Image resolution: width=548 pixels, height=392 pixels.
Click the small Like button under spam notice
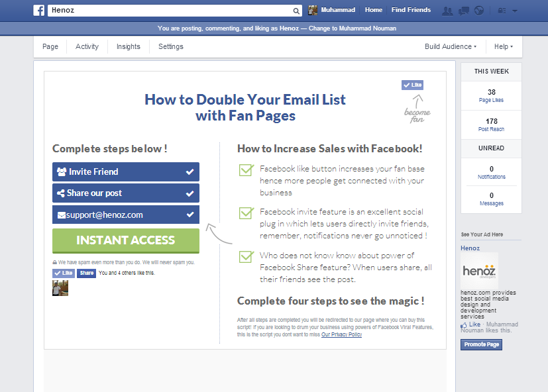tap(64, 273)
